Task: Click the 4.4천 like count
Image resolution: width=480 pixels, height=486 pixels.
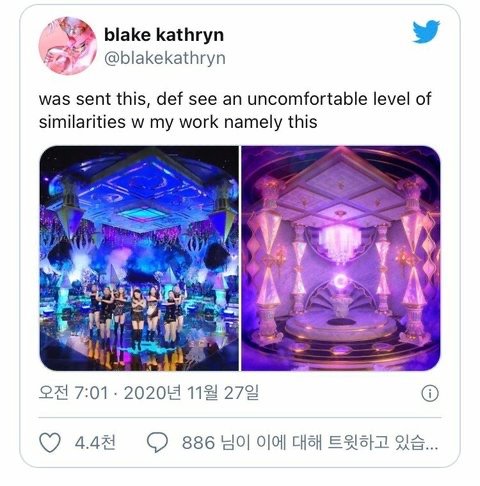Action: point(95,443)
